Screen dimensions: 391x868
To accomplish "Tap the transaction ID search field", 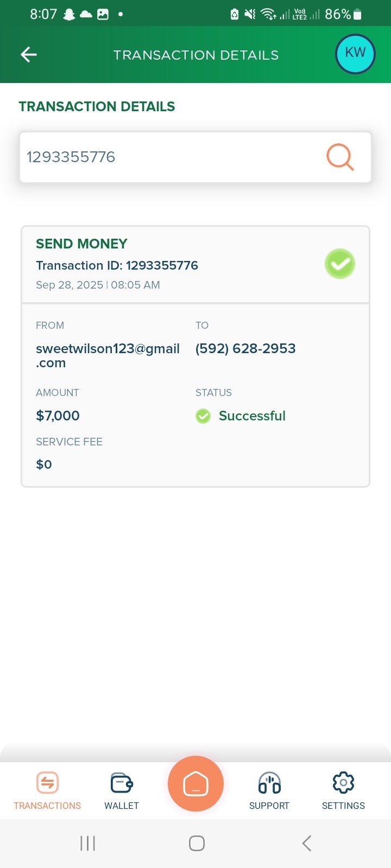I will 168,157.
